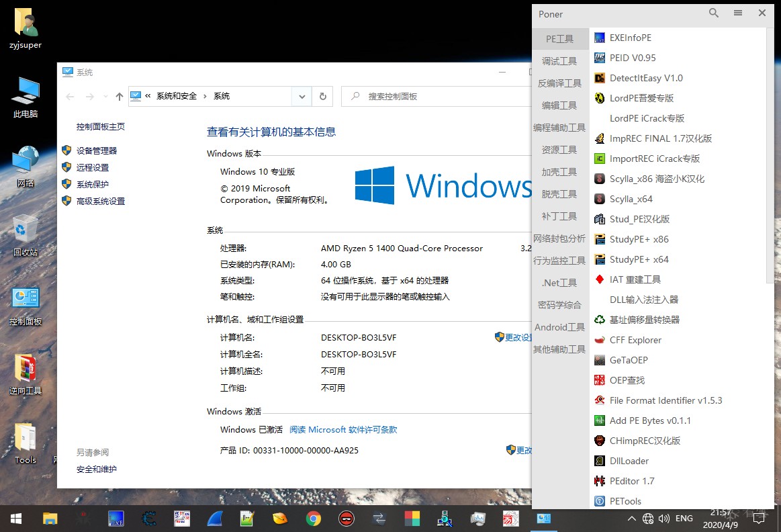
Task: Open the Windows Start menu
Action: click(x=16, y=519)
